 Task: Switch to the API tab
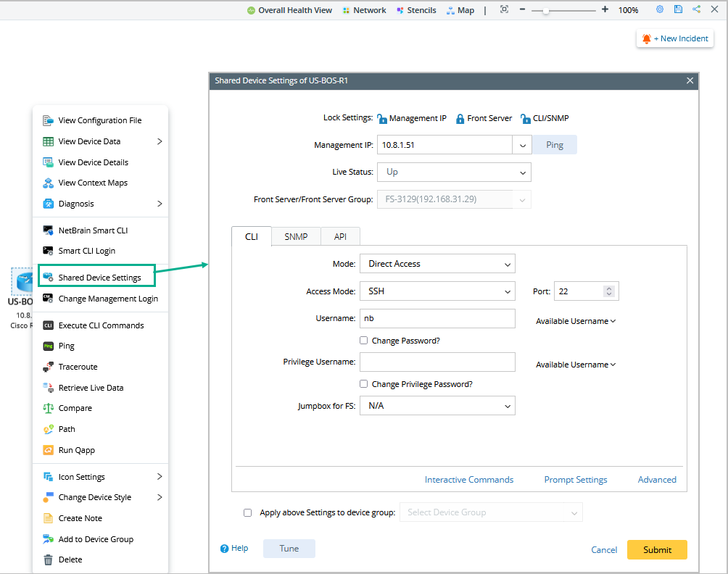point(340,237)
